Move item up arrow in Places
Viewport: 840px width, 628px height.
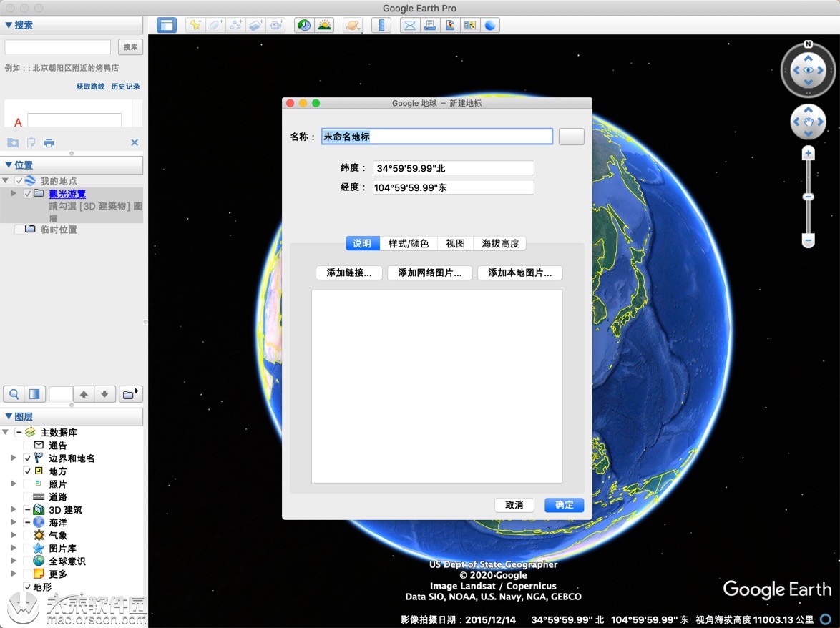tap(84, 394)
